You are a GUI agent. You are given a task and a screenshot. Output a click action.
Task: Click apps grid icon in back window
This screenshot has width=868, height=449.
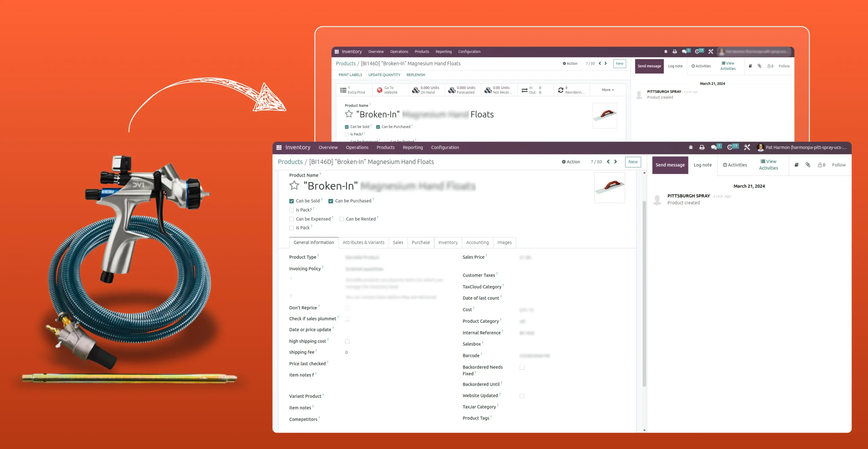coord(337,52)
